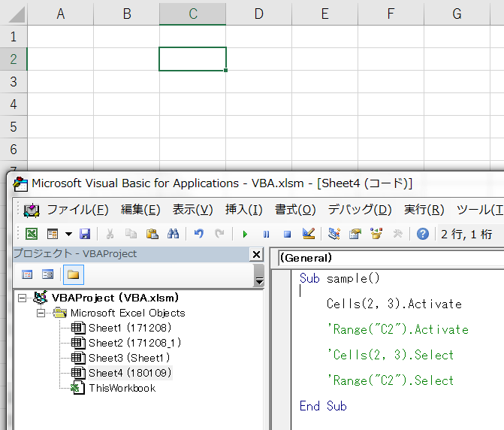This screenshot has height=430, width=504.
Task: Toggle Folders view in the project panel
Action: click(x=73, y=274)
